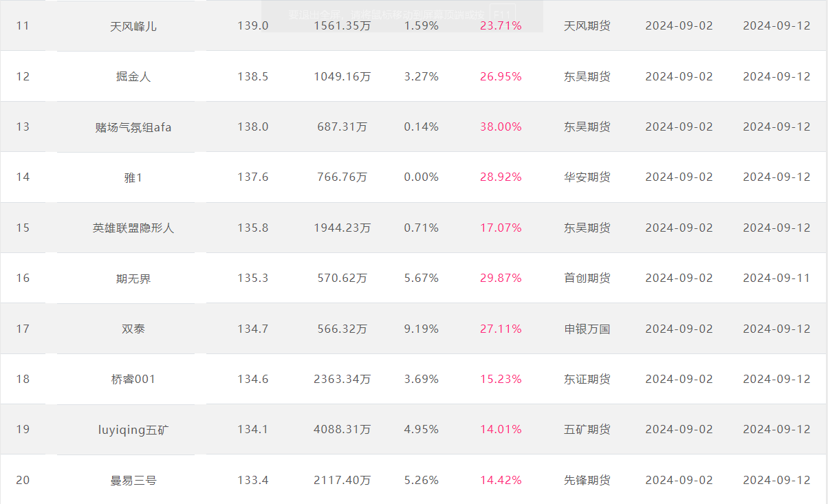Select the rank 16 row number
The image size is (828, 504).
tap(23, 278)
